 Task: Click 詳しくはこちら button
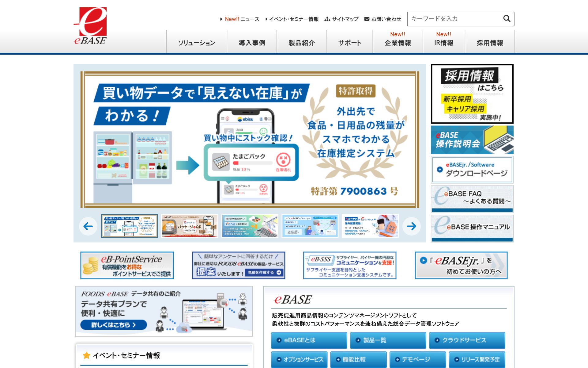[x=114, y=325]
